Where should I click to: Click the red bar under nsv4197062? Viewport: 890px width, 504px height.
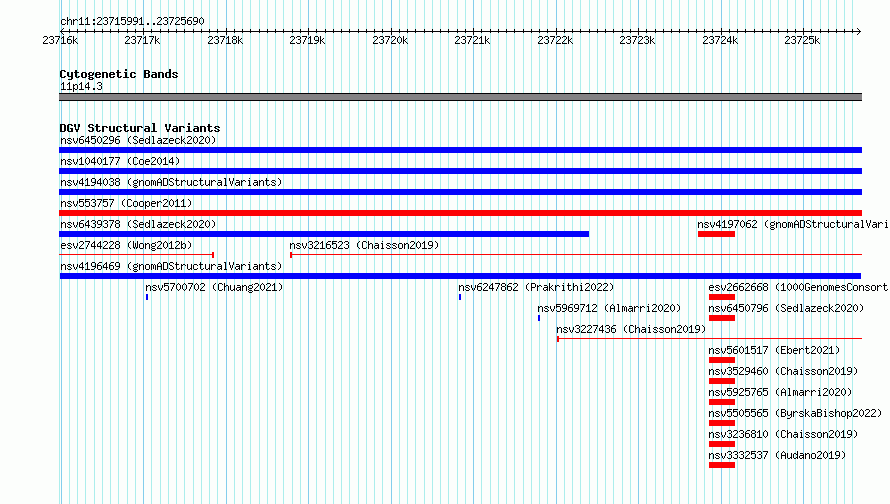point(716,234)
